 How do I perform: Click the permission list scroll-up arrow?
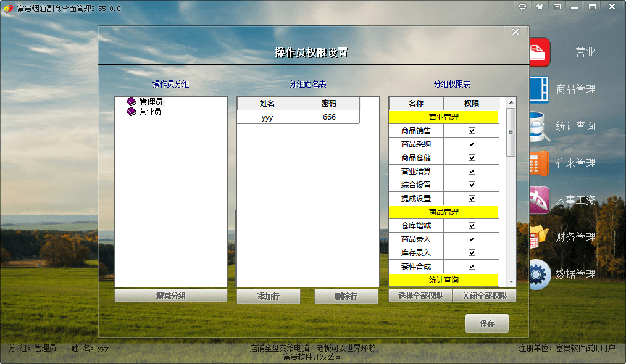pyautogui.click(x=511, y=103)
